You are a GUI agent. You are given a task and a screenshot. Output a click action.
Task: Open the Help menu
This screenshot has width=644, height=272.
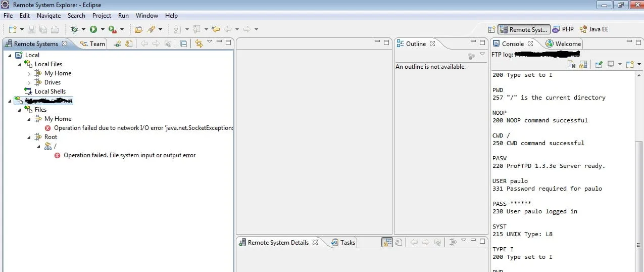[172, 16]
